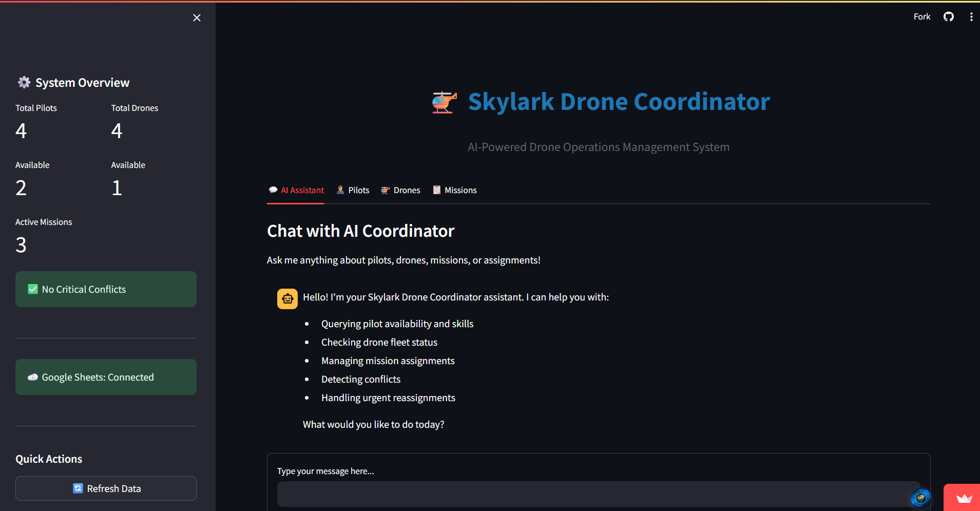Click the checkbox in No Critical Conflicts banner

tap(32, 289)
